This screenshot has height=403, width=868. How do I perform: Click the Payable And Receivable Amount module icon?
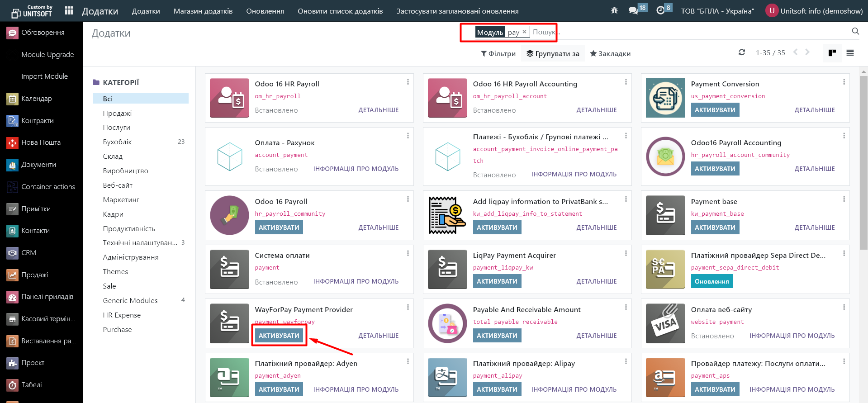[x=447, y=323]
